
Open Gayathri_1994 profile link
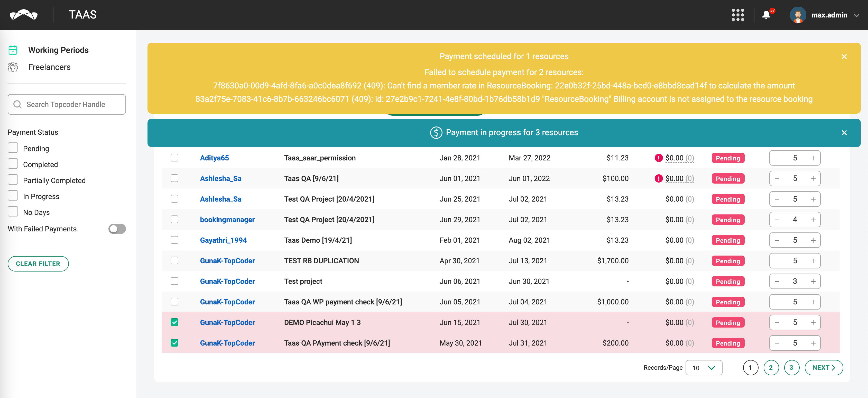[x=223, y=240]
